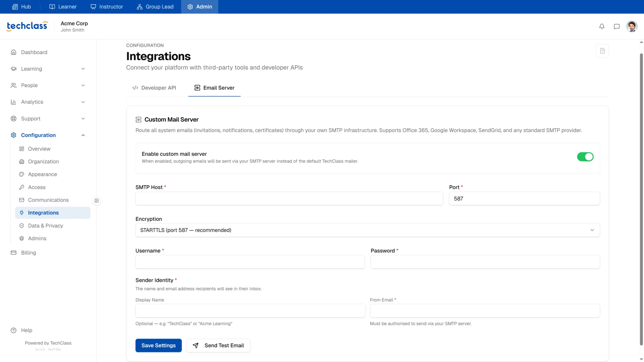Select the Admin tab in top bar
The width and height of the screenshot is (644, 362).
coord(200,7)
